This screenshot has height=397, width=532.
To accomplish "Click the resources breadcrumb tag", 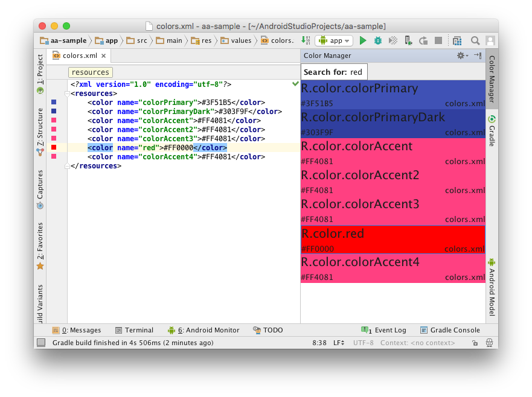I will [90, 72].
